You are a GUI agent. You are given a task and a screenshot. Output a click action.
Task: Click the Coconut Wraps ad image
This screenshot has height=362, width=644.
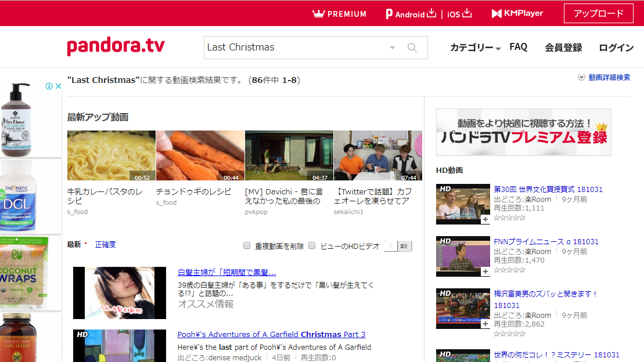[30, 273]
